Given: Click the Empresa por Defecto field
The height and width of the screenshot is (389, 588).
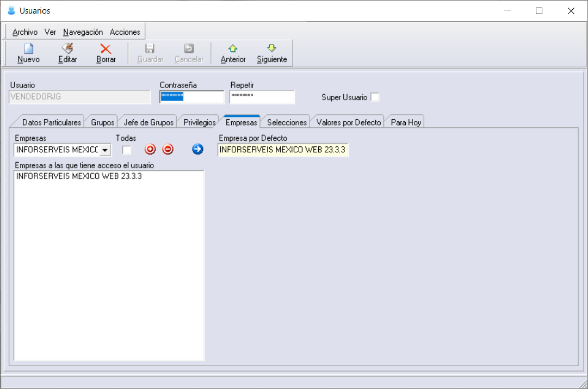Looking at the screenshot, I should click(x=283, y=150).
